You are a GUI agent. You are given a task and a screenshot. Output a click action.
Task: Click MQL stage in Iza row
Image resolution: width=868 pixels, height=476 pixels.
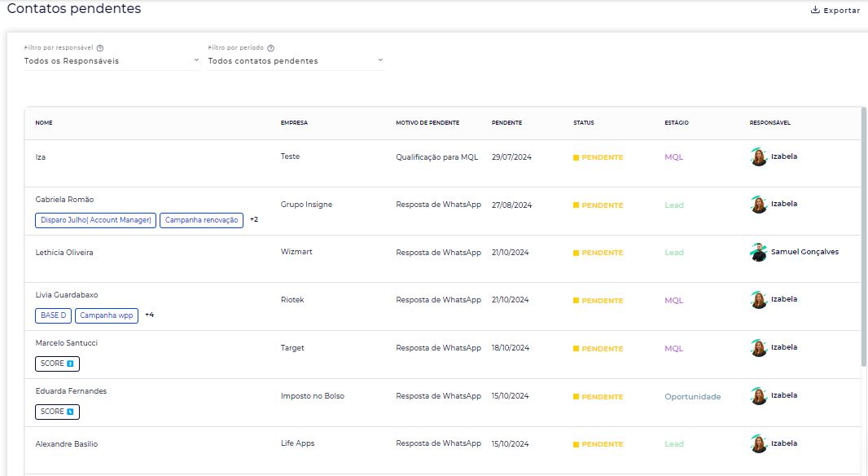click(673, 157)
